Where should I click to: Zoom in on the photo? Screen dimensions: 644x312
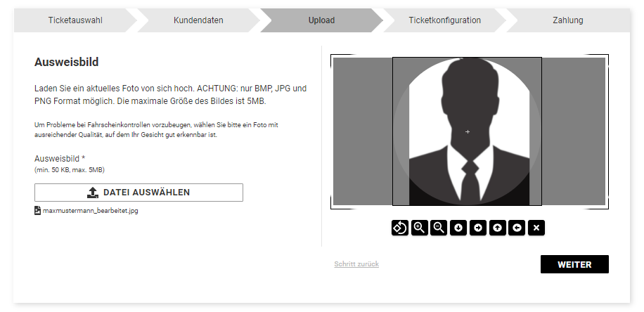click(419, 228)
